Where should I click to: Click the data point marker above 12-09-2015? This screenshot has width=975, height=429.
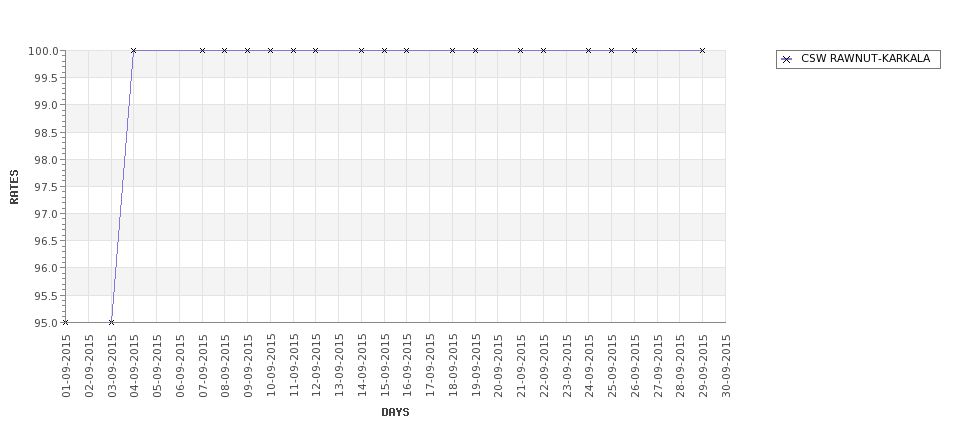[315, 50]
